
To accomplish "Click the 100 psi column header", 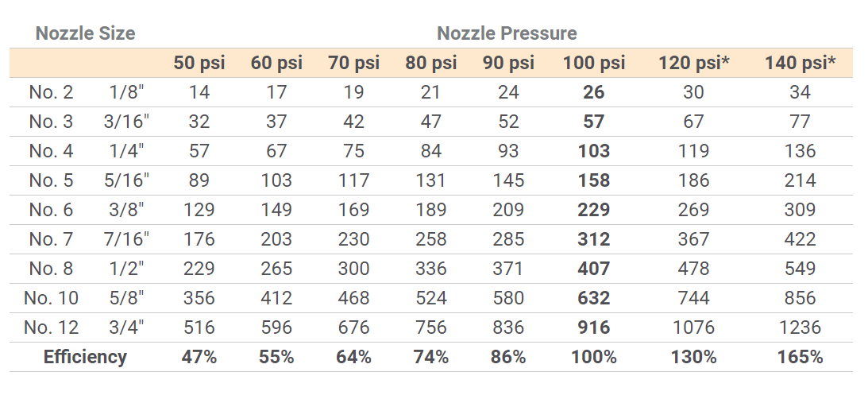I will [593, 63].
